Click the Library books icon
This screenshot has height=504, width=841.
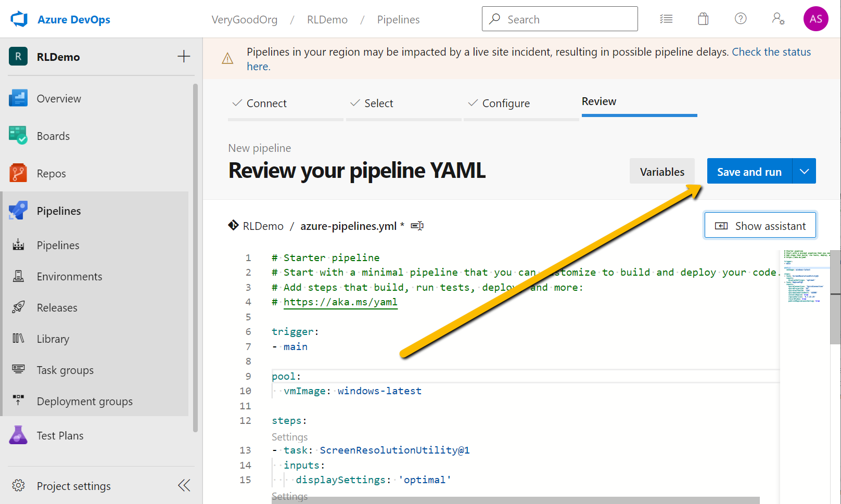point(18,339)
